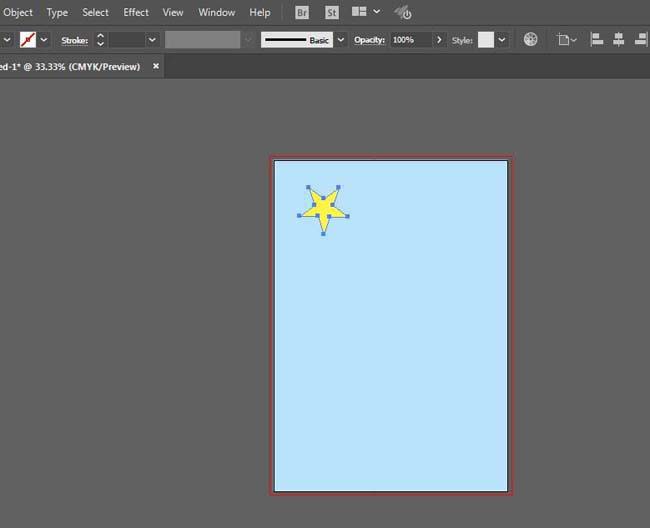The width and height of the screenshot is (650, 528).
Task: Expand the Arrange Documents dropdown arrow
Action: point(376,12)
